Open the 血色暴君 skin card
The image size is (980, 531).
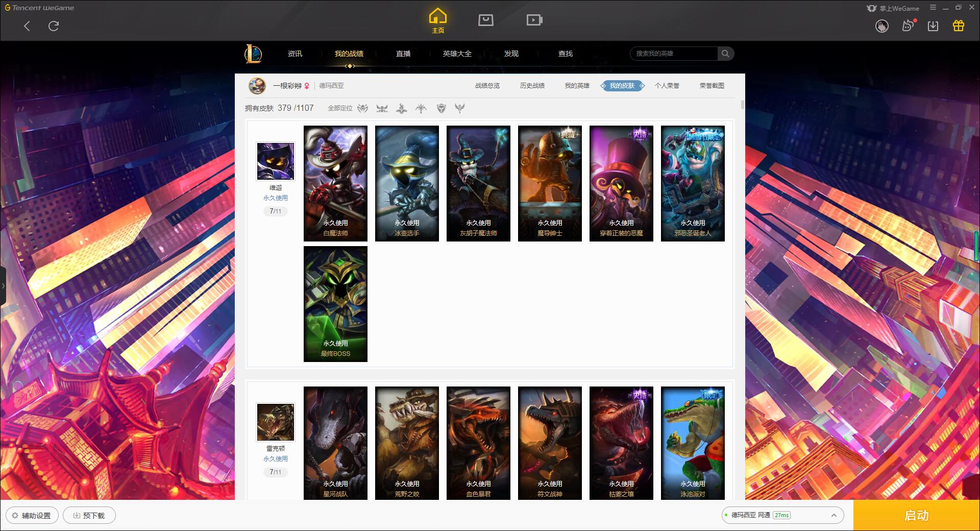point(478,443)
